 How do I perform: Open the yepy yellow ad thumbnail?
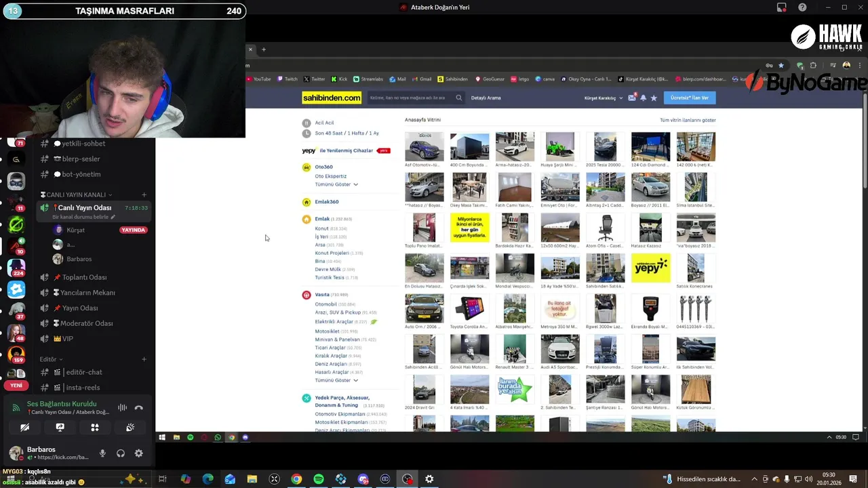650,268
